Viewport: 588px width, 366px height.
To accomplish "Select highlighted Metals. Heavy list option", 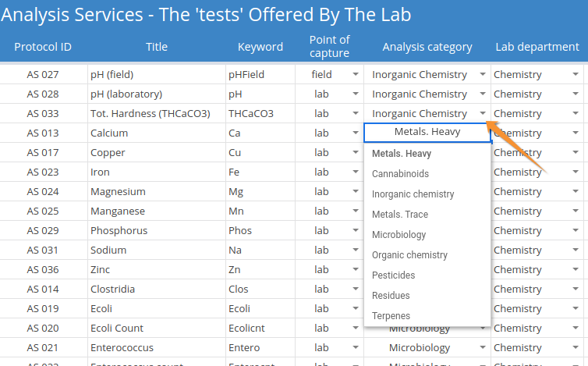I will tap(402, 154).
